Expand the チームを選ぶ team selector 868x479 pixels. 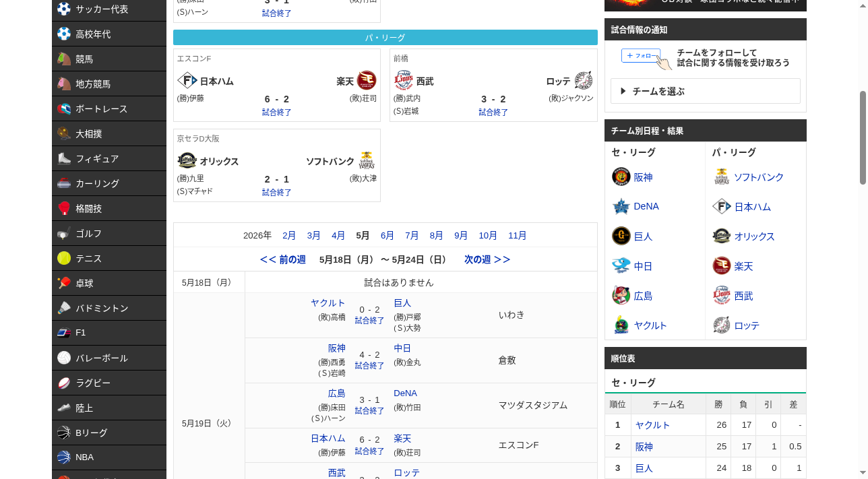705,91
